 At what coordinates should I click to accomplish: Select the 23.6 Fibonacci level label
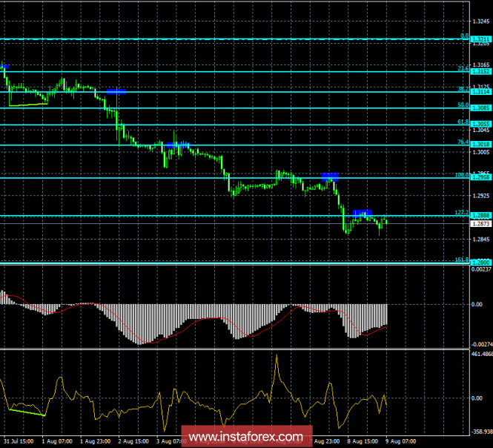pos(463,68)
